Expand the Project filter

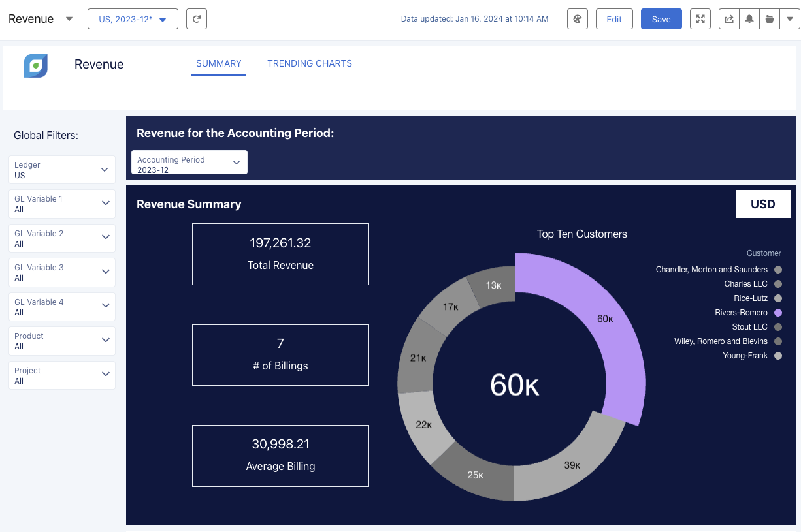[62, 375]
